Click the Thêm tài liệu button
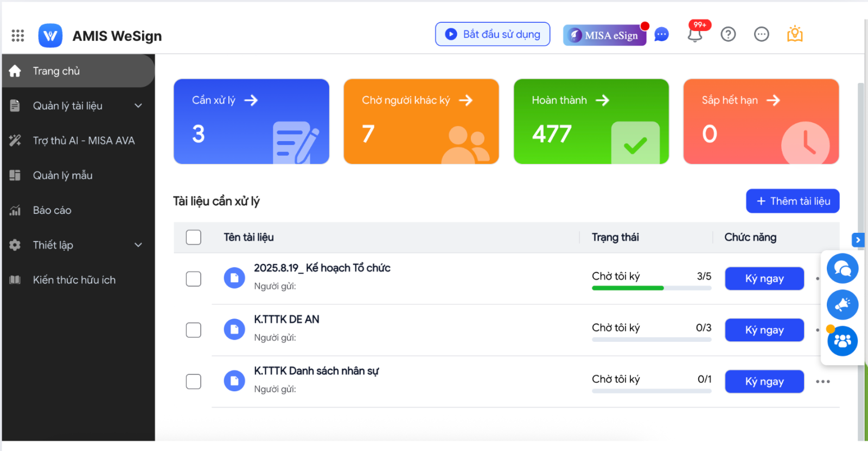Screen dimensions: 868x451 793,201
